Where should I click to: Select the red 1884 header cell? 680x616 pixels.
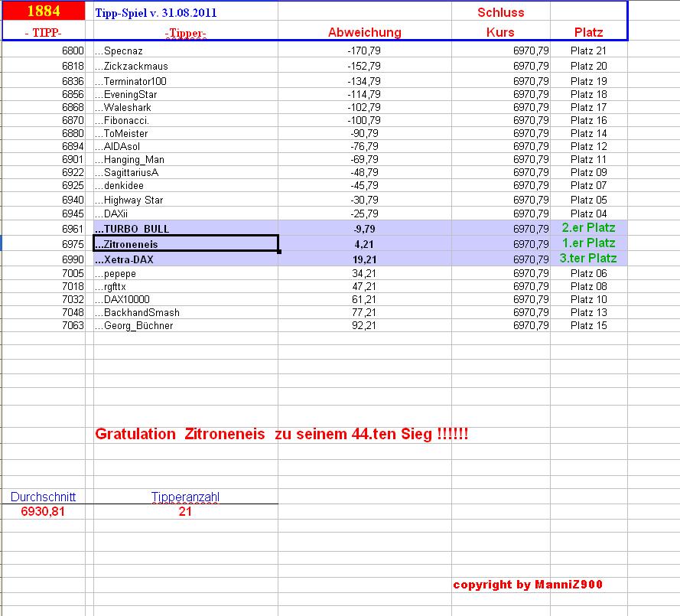click(x=44, y=11)
